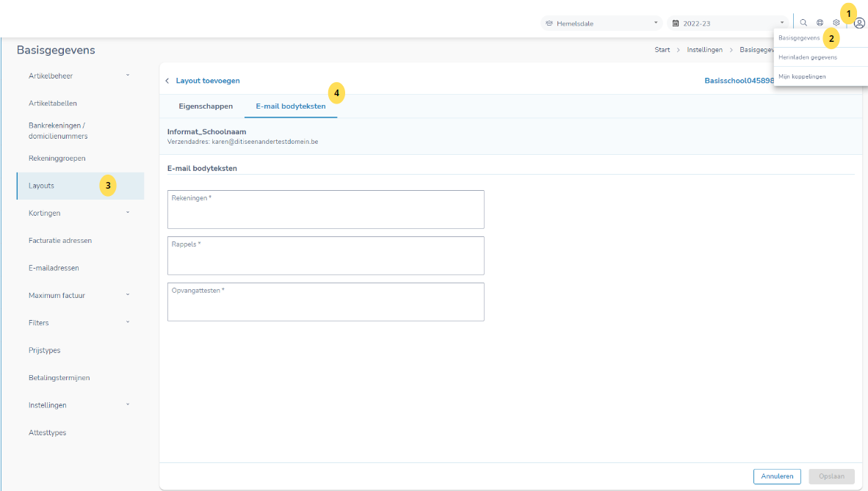The image size is (868, 491).
Task: Open the globe language icon
Action: pos(820,23)
